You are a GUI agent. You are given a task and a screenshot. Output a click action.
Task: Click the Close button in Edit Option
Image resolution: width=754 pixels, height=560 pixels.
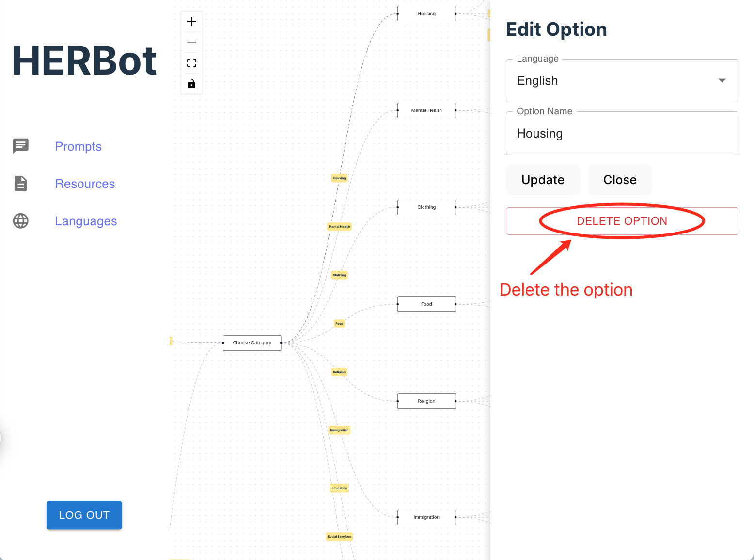click(619, 180)
